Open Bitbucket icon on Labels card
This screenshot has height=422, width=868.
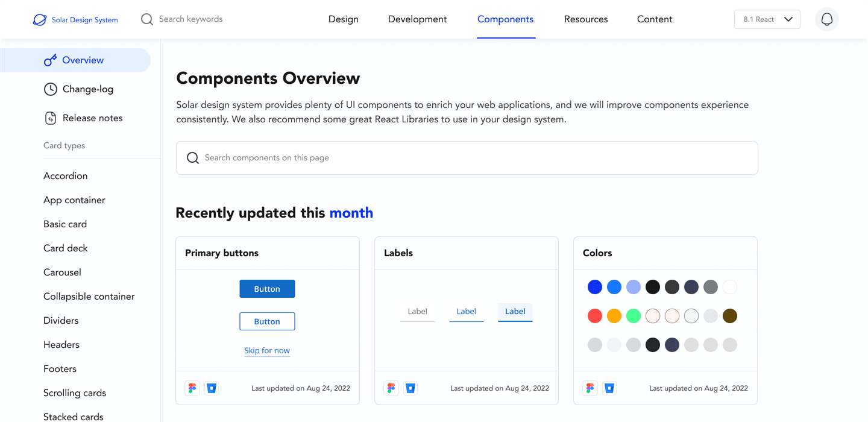tap(410, 388)
